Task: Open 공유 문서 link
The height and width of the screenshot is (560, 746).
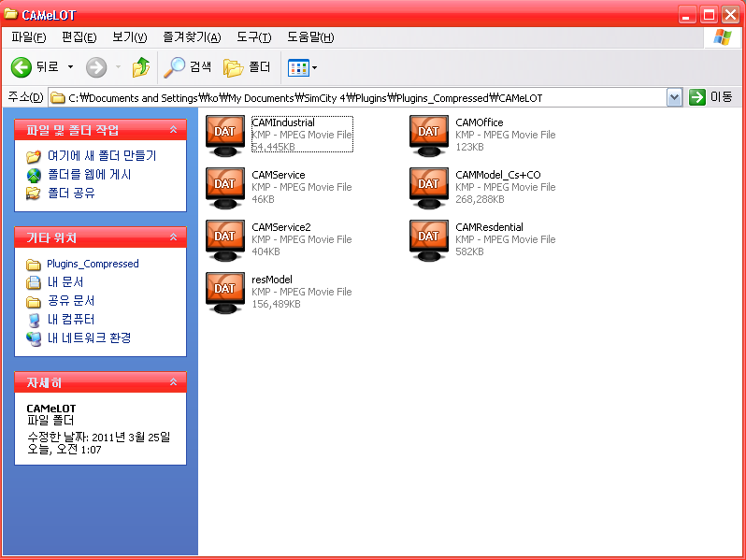Action: (x=71, y=301)
